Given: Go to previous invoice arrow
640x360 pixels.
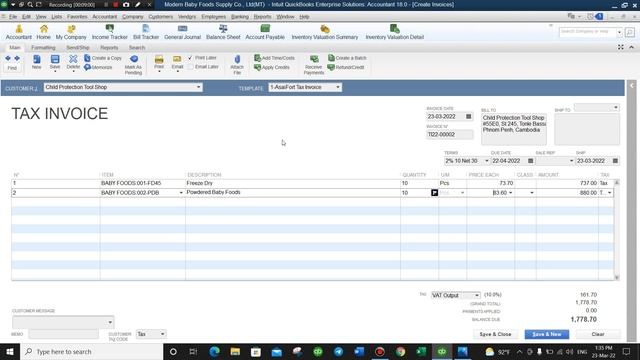Looking at the screenshot, I should [x=8, y=58].
